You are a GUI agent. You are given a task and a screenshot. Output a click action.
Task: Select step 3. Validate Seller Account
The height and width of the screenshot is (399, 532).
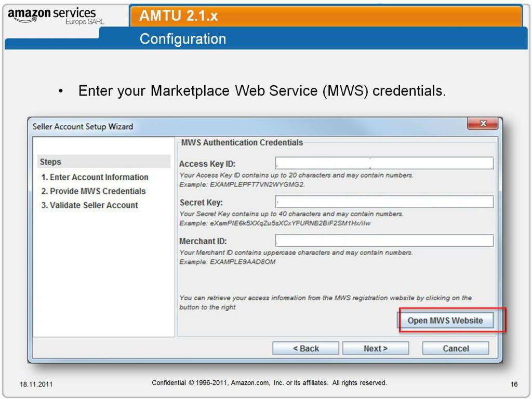coord(89,205)
